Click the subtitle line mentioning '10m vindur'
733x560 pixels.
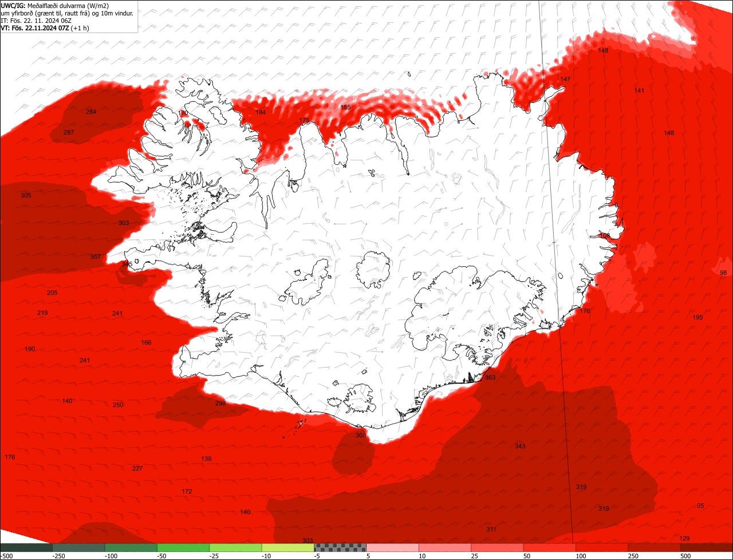pyautogui.click(x=67, y=13)
